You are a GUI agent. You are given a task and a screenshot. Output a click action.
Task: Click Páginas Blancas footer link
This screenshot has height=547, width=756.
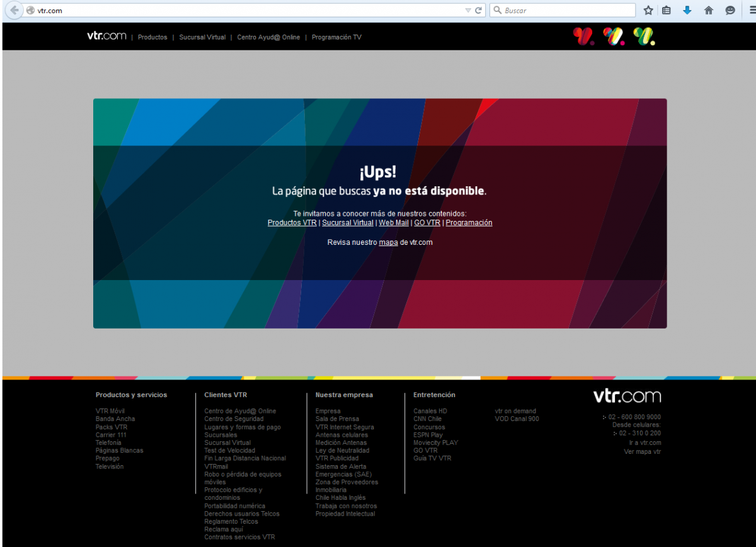(x=120, y=451)
